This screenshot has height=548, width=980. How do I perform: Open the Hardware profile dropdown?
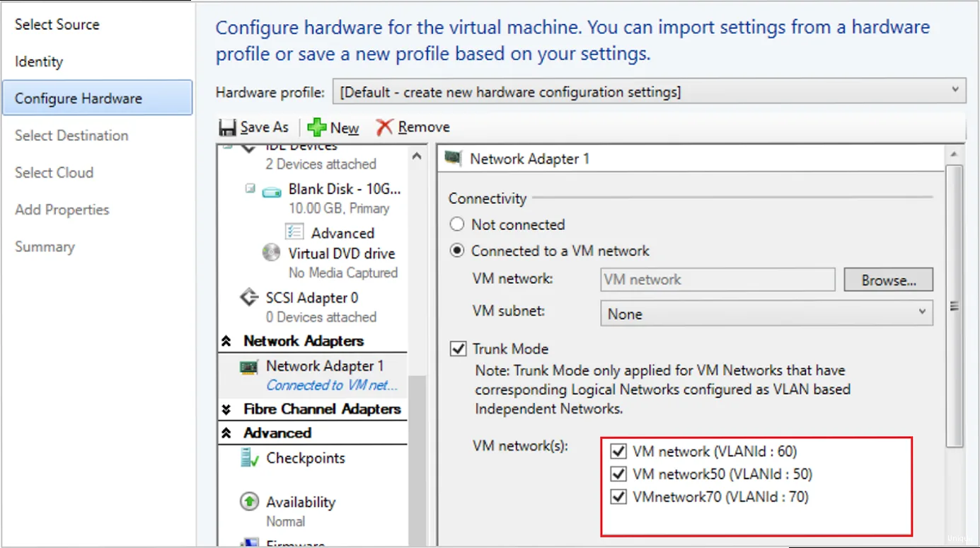957,91
